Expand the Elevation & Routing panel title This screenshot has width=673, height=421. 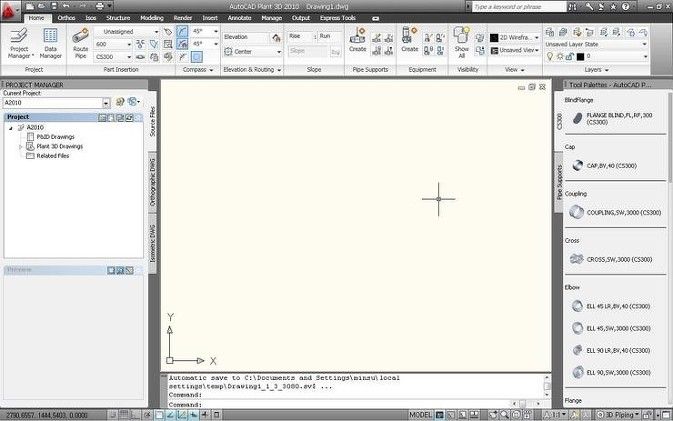252,70
